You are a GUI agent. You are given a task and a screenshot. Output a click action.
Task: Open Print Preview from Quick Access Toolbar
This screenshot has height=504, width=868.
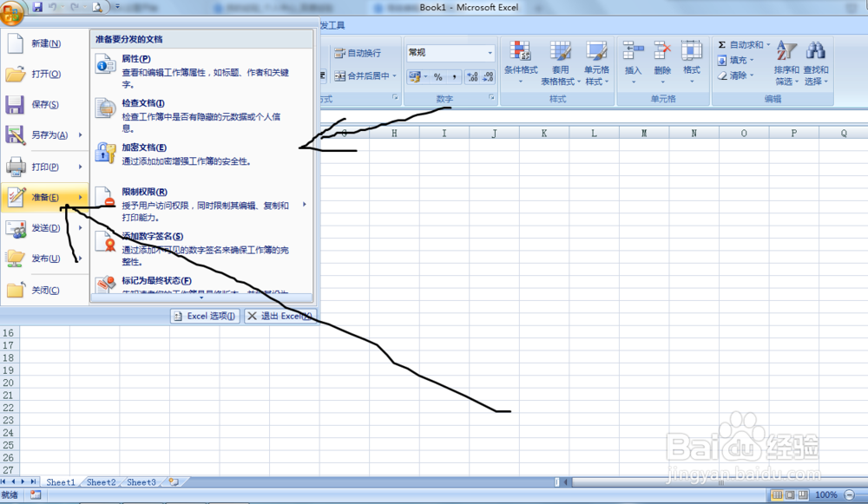[97, 7]
